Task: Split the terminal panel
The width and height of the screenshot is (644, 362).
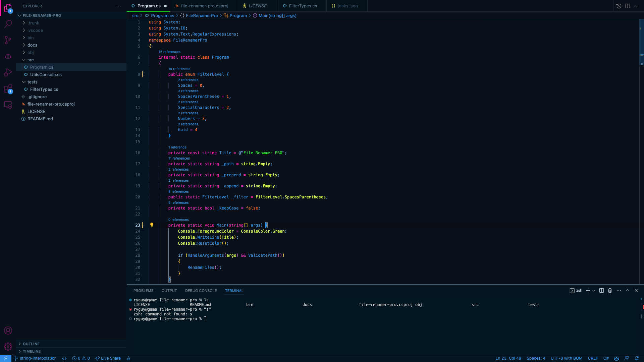Action: tap(601, 291)
